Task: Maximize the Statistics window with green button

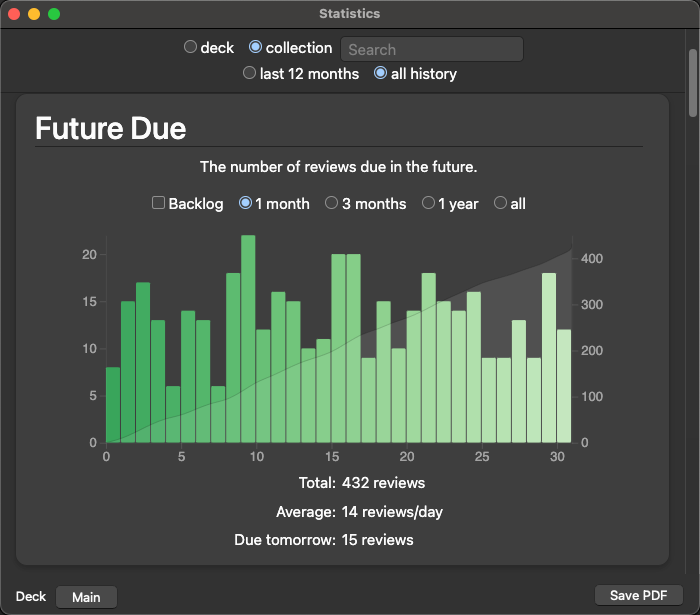Action: [x=54, y=14]
